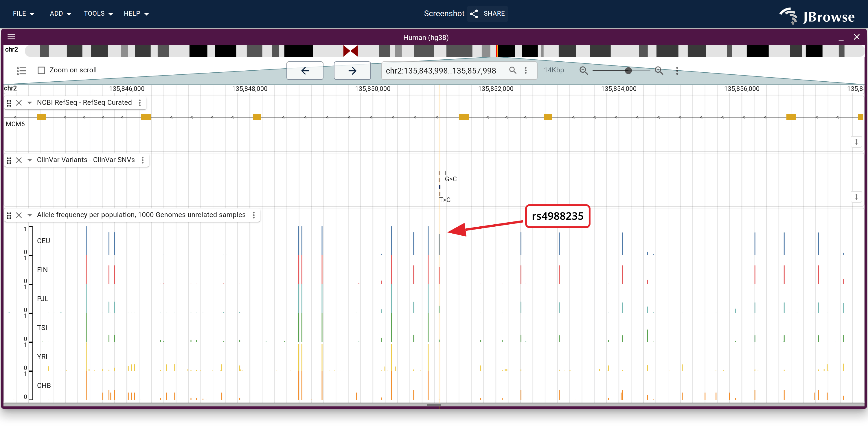Screen dimensions: 868x440
Task: Click the bottom track resize handle
Action: 434,405
